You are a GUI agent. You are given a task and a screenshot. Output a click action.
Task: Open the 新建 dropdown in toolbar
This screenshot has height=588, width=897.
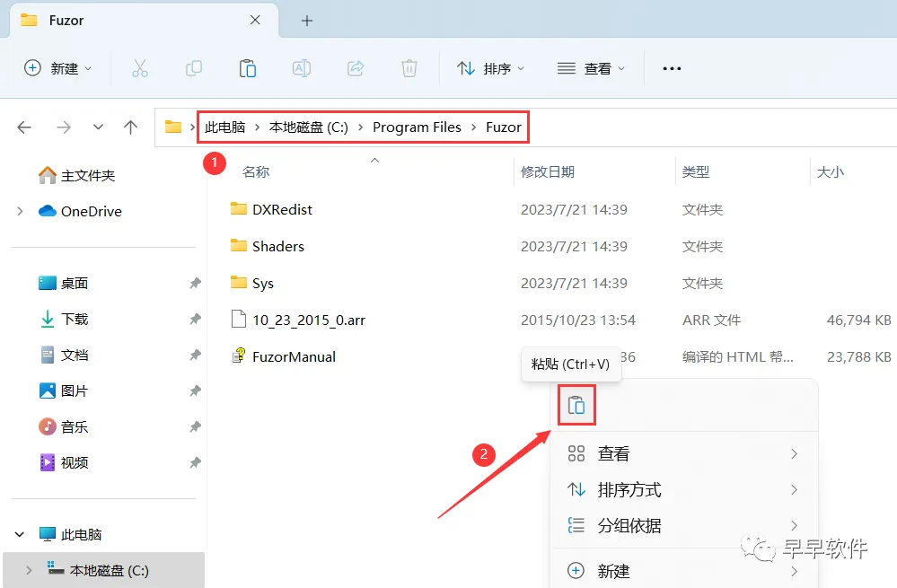pos(57,68)
